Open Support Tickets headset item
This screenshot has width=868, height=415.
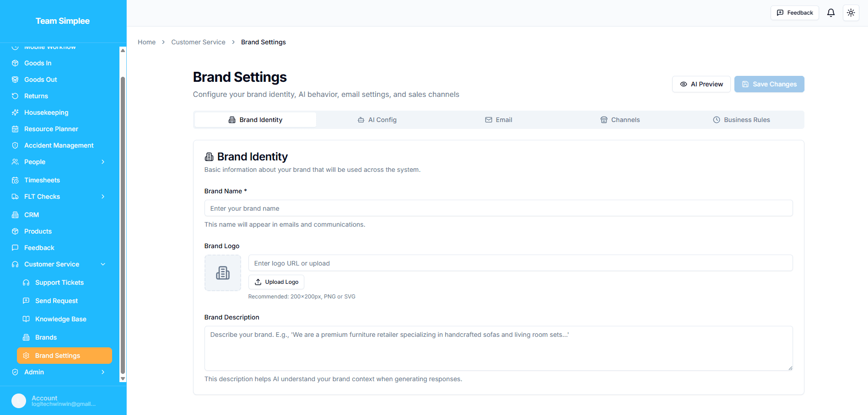pos(59,282)
